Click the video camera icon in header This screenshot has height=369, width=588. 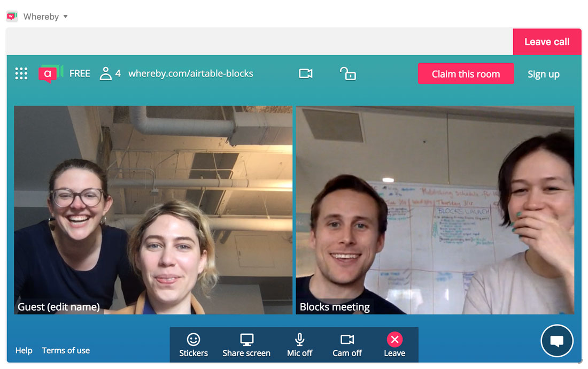point(306,73)
